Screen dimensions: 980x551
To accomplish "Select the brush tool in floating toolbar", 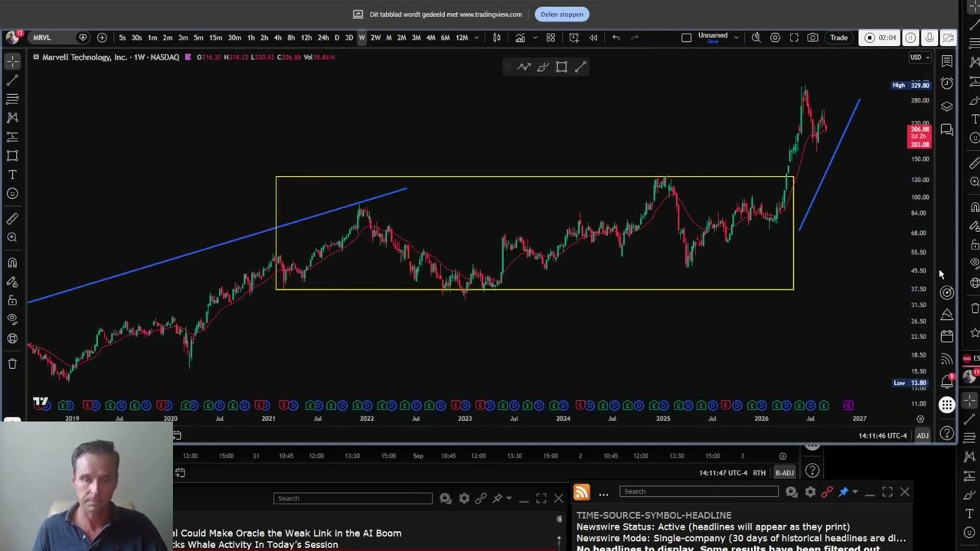I will 543,67.
